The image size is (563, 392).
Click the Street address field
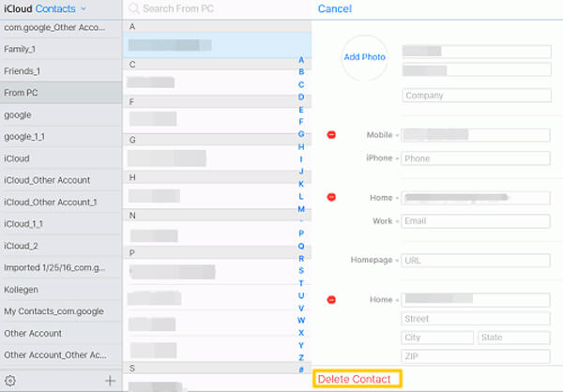coord(476,319)
